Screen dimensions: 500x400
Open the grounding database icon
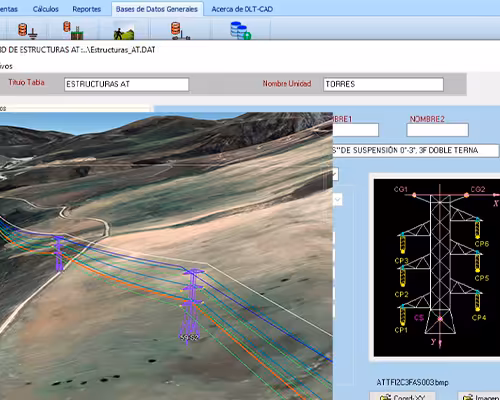(x=27, y=31)
